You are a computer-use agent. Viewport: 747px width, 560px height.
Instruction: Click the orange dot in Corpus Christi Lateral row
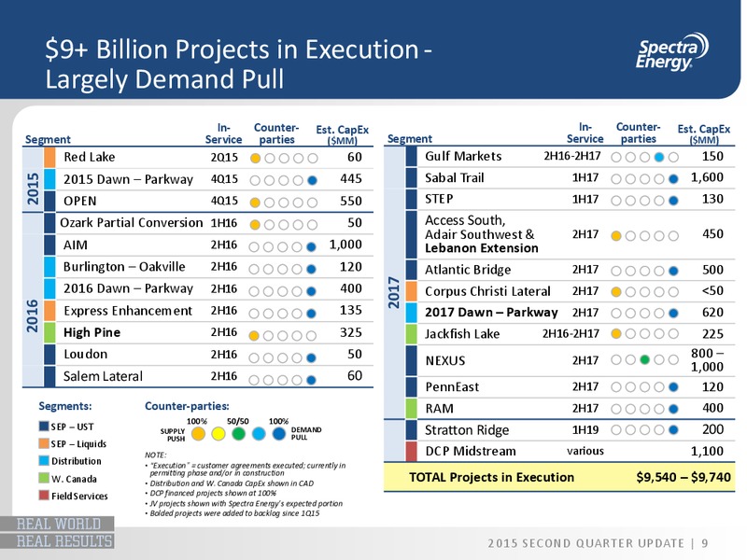616,291
